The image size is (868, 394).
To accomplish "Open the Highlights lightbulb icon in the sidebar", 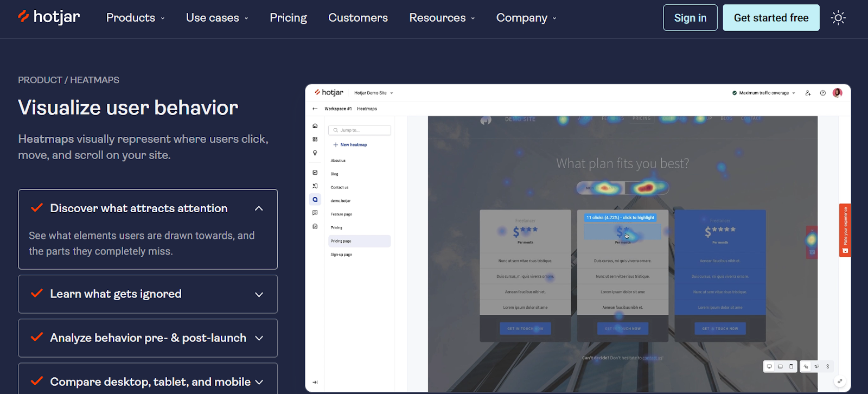I will pos(315,153).
